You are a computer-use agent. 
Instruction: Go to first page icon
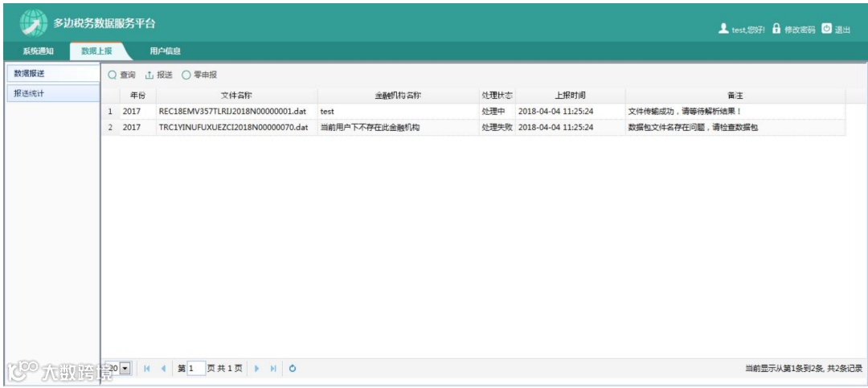[x=147, y=368]
